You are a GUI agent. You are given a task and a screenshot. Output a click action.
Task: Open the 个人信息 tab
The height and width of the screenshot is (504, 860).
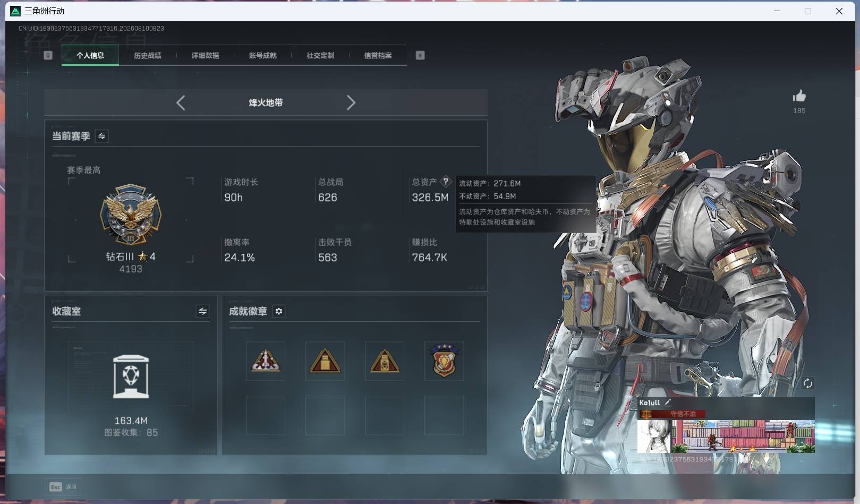(x=90, y=55)
